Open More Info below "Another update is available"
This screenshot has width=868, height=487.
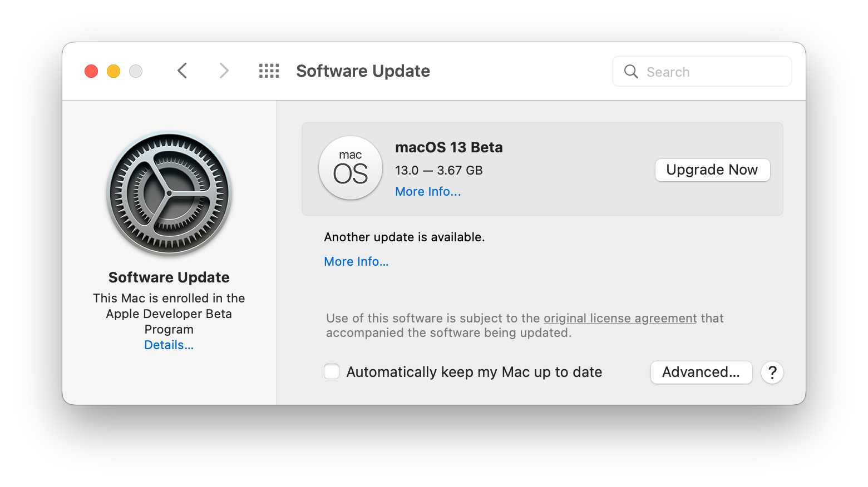(356, 262)
